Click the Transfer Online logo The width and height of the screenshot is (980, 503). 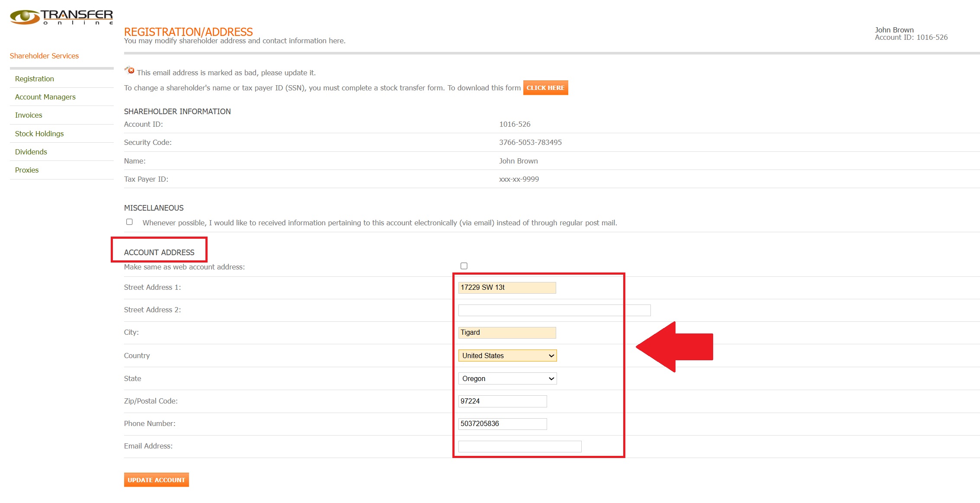tap(61, 17)
